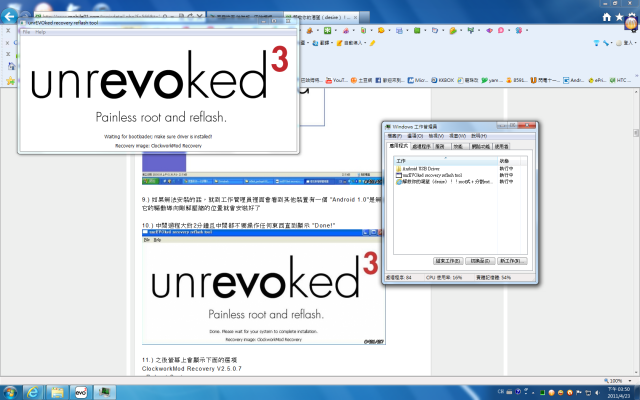Open the HTC bookmark in favorites bar
Screen dimensions: 640x400
(x=620, y=80)
